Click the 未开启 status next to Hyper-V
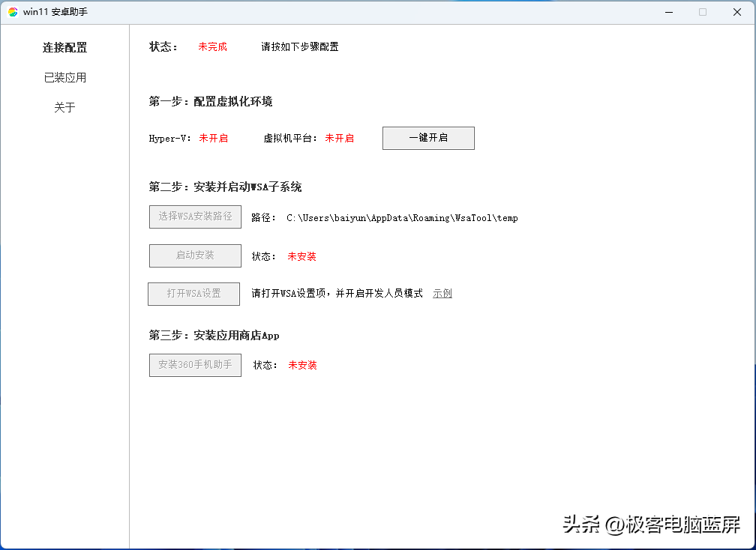 [x=213, y=138]
